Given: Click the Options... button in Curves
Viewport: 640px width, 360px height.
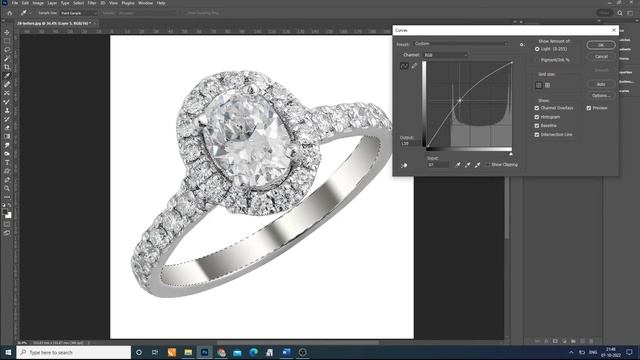Looking at the screenshot, I should (601, 96).
